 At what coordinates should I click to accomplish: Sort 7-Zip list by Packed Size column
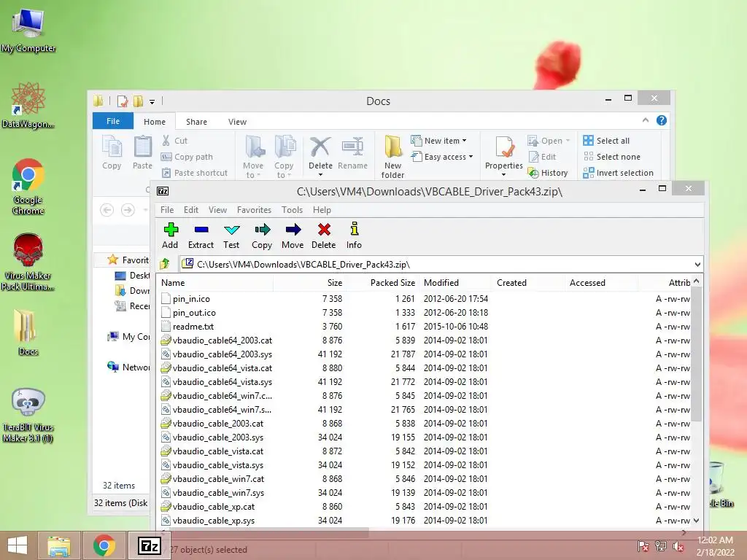tap(382, 282)
